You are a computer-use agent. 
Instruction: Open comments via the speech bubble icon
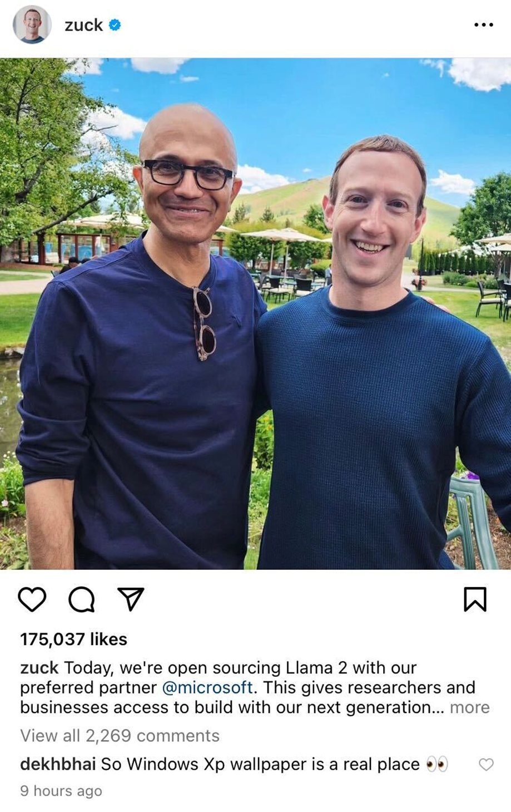tap(82, 599)
